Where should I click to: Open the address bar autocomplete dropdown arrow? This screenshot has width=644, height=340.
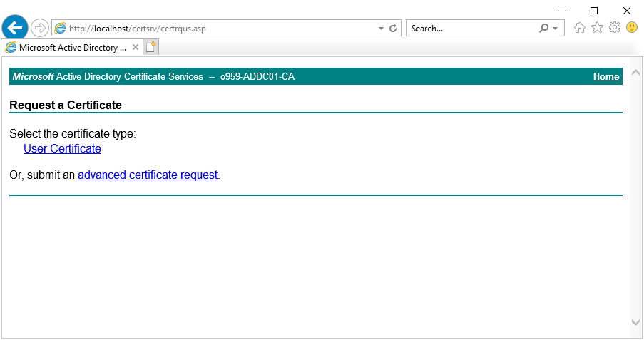[x=381, y=29]
